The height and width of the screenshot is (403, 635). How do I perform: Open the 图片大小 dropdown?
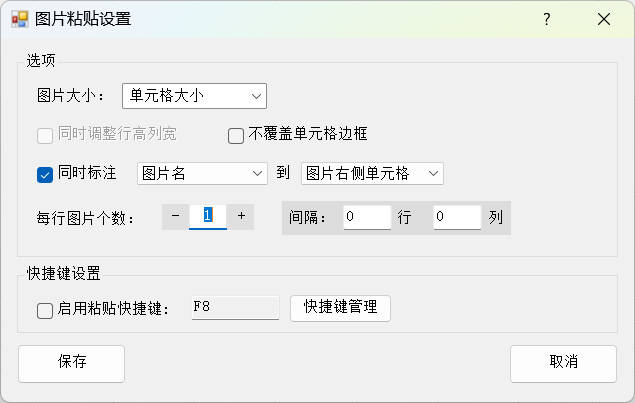[x=194, y=96]
